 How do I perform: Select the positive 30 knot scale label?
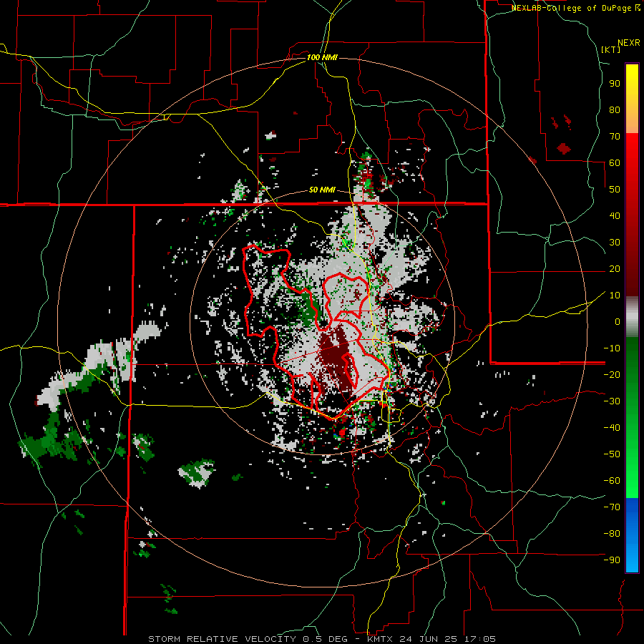tap(615, 243)
